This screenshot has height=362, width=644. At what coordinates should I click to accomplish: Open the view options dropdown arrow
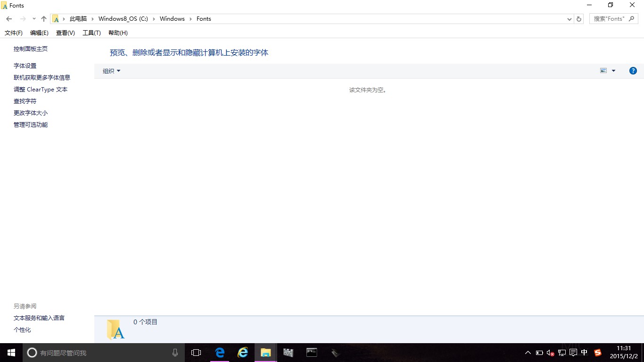[613, 71]
